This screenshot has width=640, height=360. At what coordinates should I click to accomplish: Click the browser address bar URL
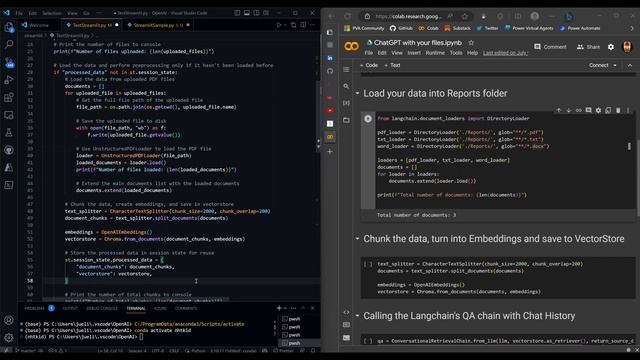coord(408,16)
